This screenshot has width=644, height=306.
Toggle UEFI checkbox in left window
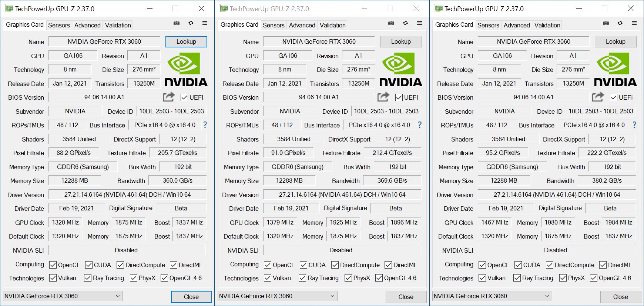point(184,97)
